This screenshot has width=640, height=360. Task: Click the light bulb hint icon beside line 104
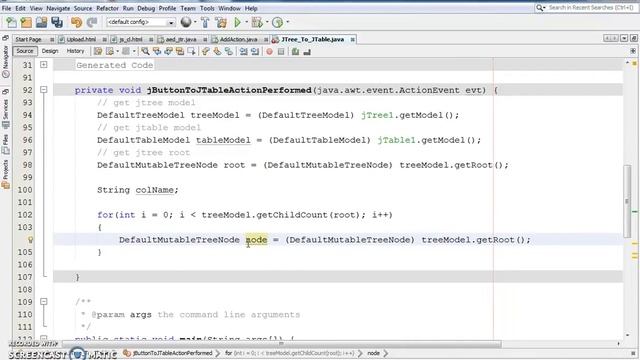(x=30, y=240)
